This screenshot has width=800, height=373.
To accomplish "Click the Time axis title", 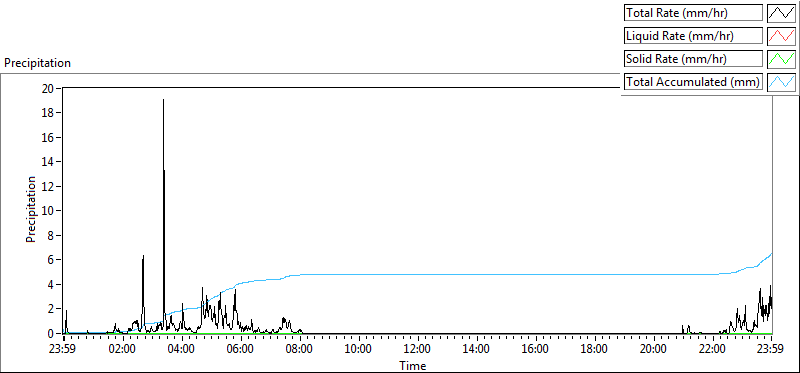I will 413,365.
